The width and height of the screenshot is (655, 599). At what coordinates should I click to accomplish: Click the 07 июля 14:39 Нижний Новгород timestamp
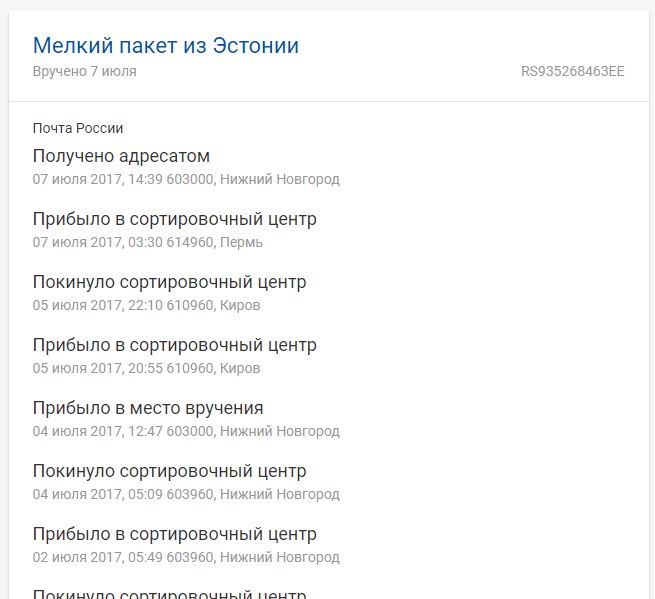click(186, 179)
